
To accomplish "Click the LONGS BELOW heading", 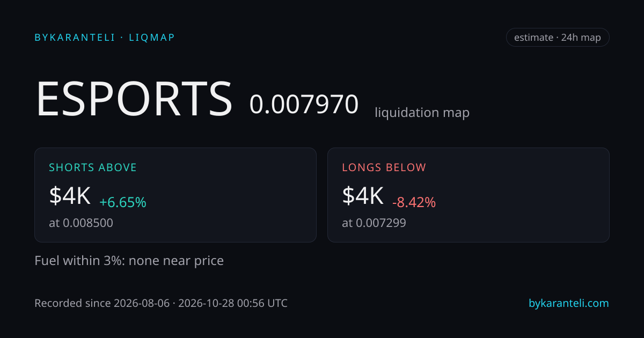I will (x=384, y=167).
